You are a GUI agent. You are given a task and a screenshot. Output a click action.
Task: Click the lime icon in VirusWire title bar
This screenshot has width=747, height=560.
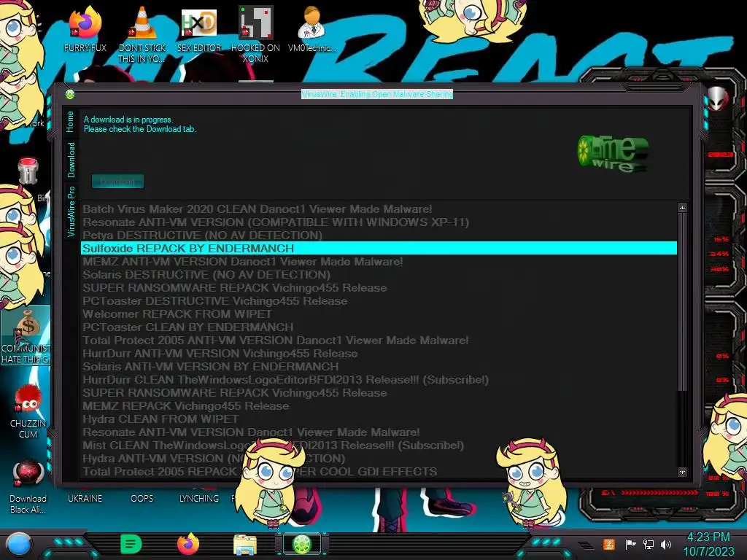(x=70, y=94)
